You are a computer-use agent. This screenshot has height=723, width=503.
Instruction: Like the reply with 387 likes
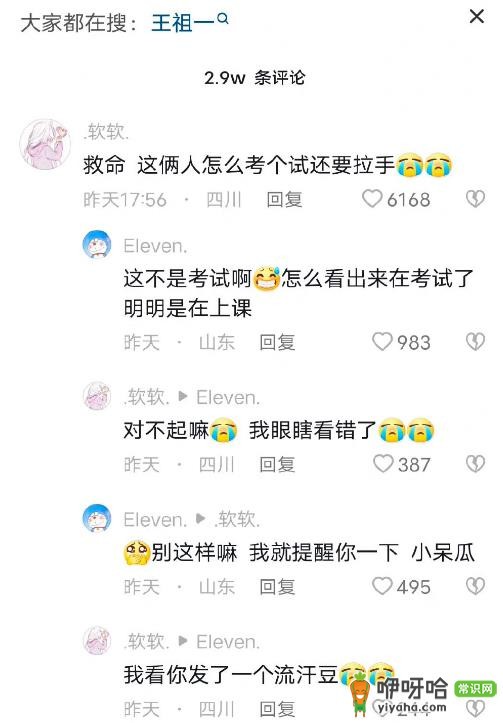383,464
